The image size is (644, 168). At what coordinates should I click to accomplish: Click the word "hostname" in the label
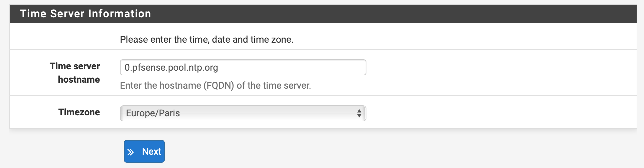tap(79, 80)
